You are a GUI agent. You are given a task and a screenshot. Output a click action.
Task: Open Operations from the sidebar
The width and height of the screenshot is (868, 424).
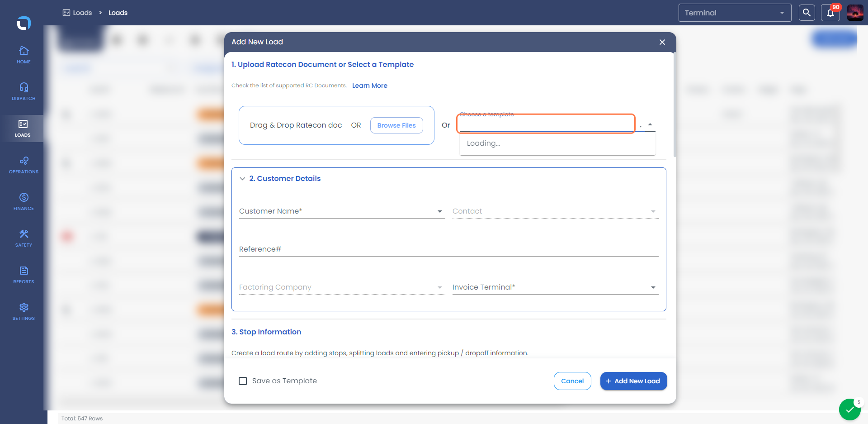click(24, 165)
